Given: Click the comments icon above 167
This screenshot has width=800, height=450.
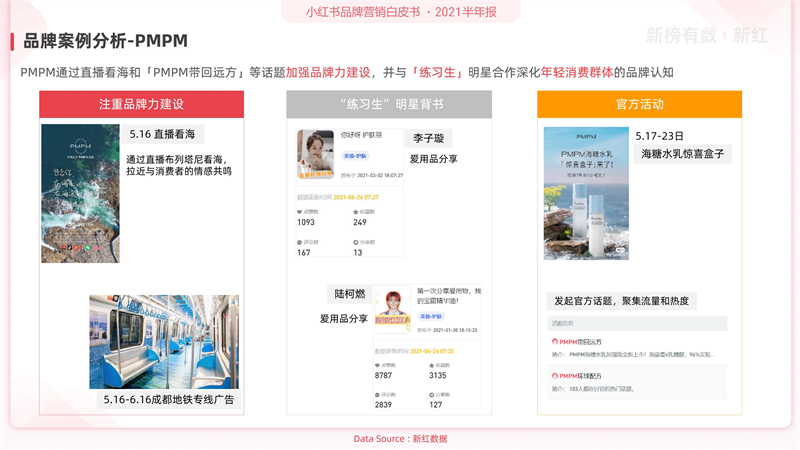Looking at the screenshot, I should 299,242.
